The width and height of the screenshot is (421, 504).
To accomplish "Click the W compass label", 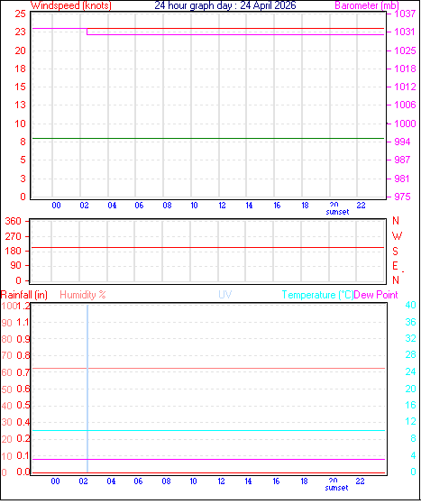I will click(x=397, y=236).
